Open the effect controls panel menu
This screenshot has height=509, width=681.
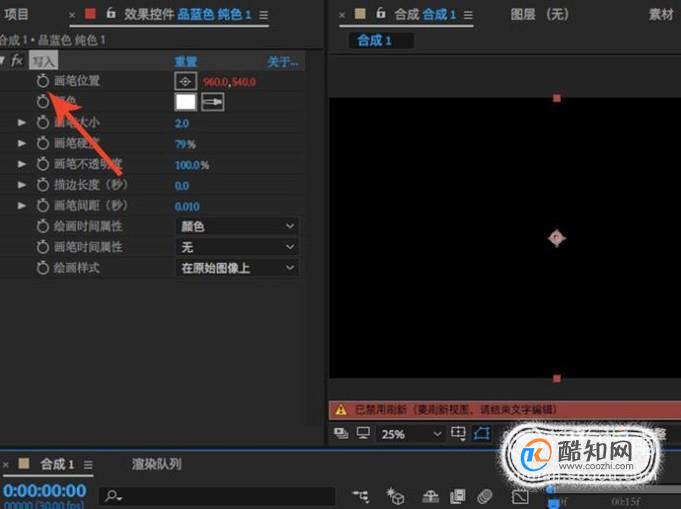[x=264, y=15]
